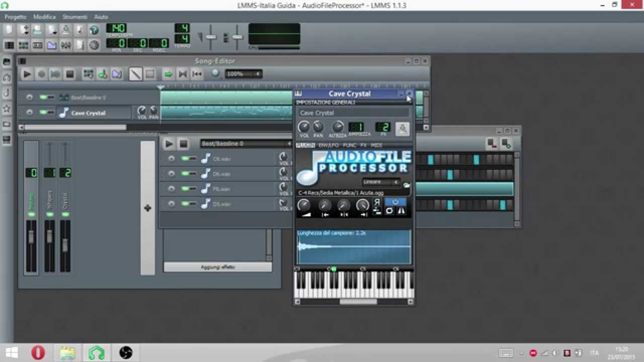Show the Beat+Bassline Editor via toolbar icon

point(23,45)
